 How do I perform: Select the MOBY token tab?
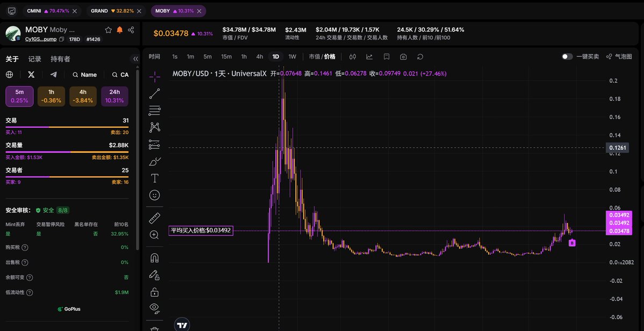[178, 11]
